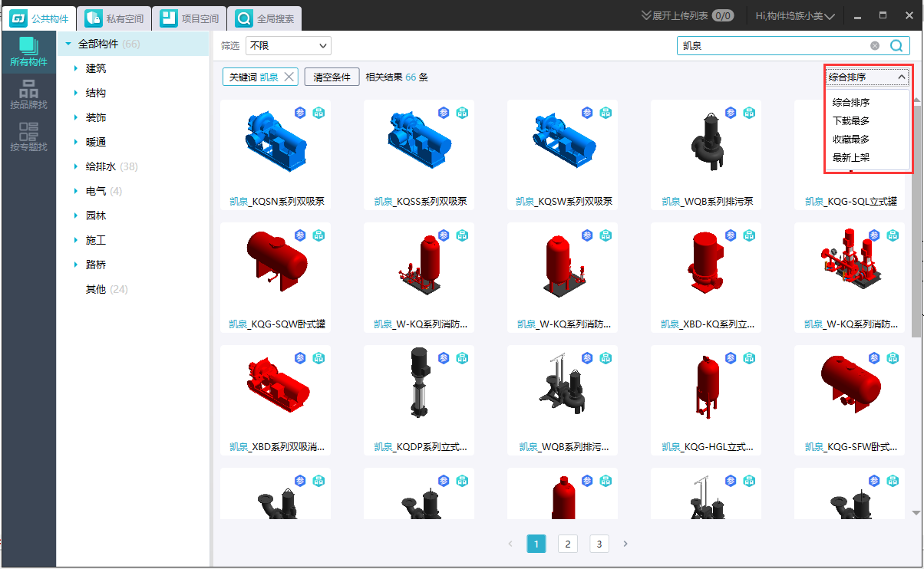Open results page 2
Viewport: 924px width, 569px height.
click(x=567, y=544)
